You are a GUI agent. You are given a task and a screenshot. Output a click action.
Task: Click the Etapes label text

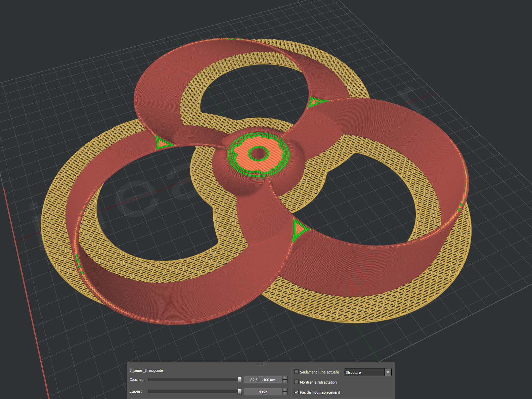click(x=135, y=391)
